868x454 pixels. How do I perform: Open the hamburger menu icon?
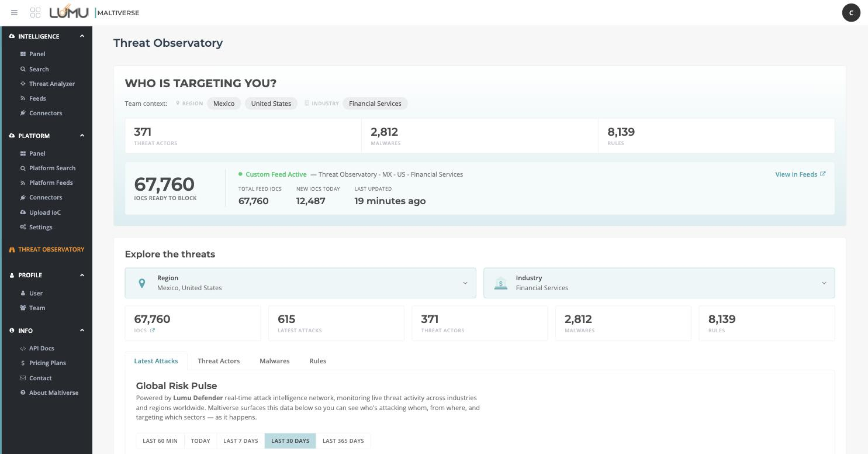(x=14, y=12)
